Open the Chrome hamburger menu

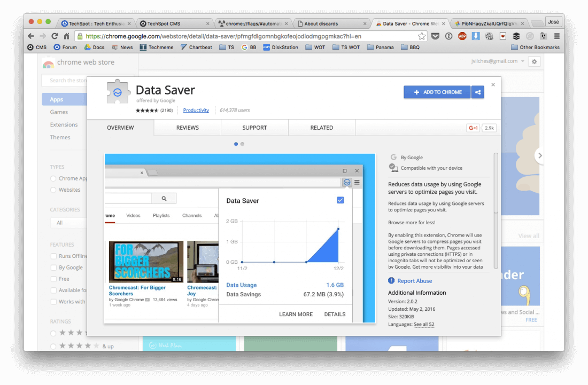click(x=557, y=36)
